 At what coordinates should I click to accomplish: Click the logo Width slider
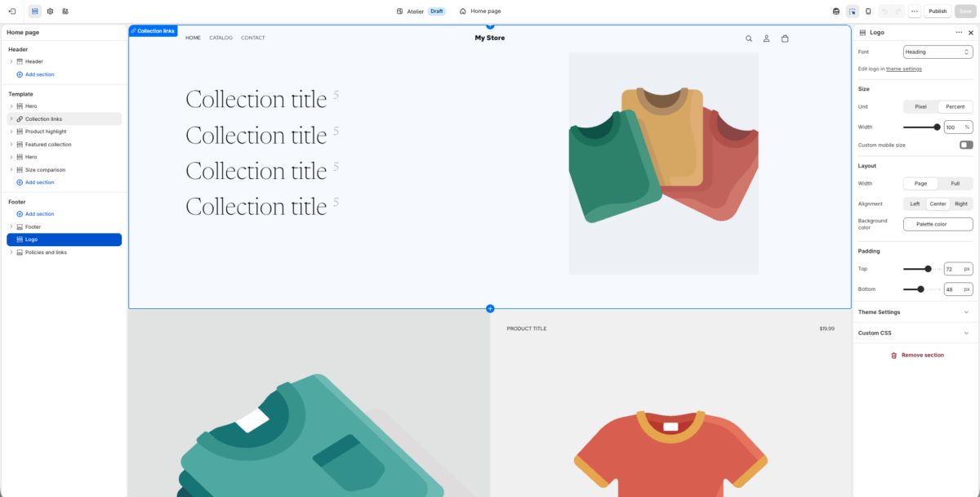pos(921,127)
